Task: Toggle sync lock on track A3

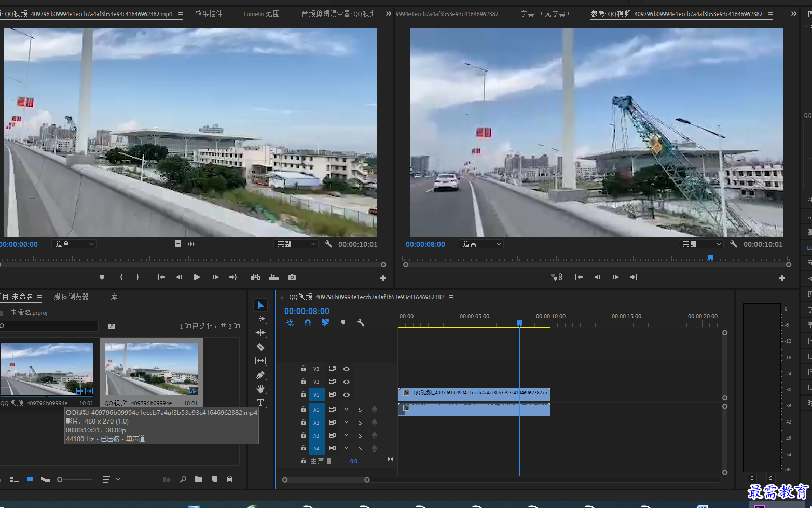Action: [332, 435]
